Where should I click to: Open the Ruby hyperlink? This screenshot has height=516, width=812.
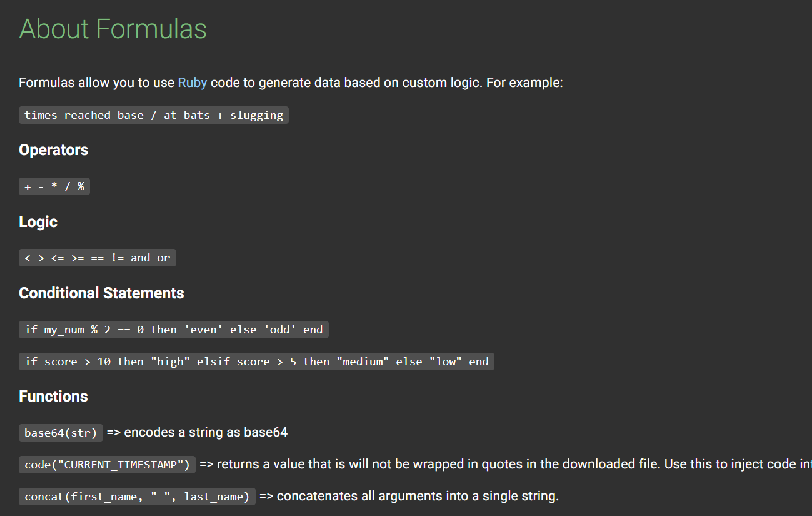pos(192,83)
